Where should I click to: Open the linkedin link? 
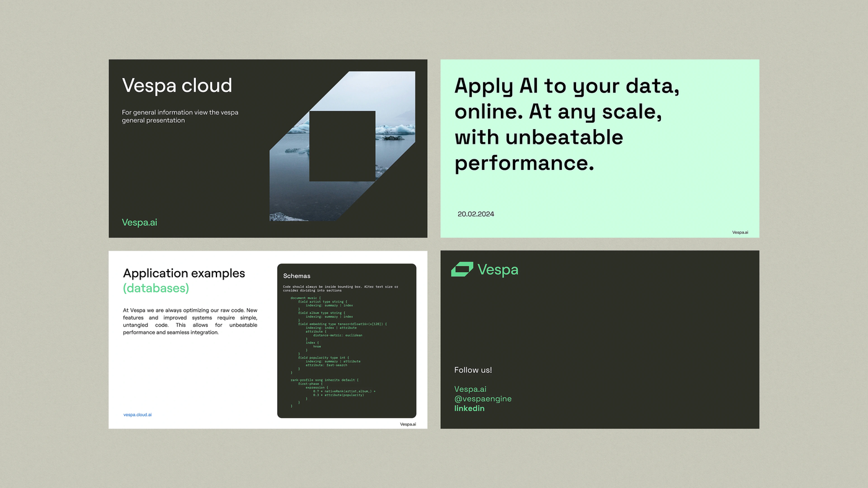(469, 409)
